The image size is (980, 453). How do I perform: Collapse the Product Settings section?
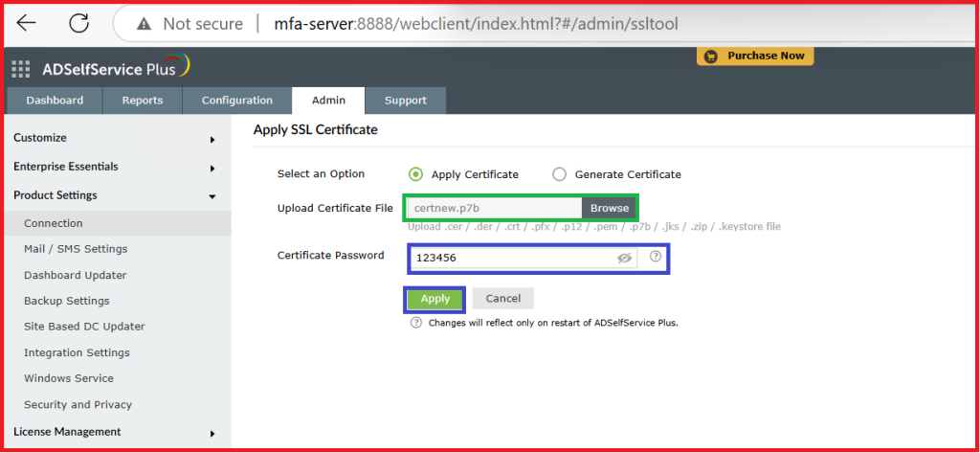[212, 196]
